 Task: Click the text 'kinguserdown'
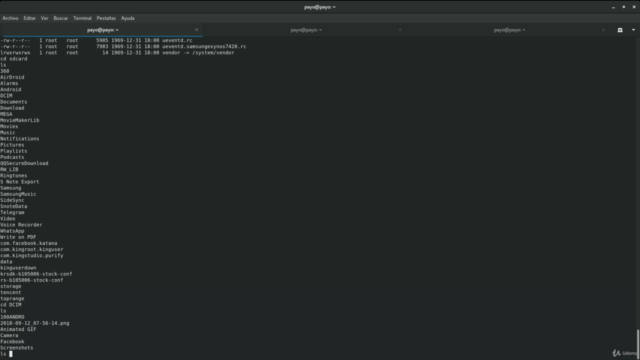click(x=18, y=268)
